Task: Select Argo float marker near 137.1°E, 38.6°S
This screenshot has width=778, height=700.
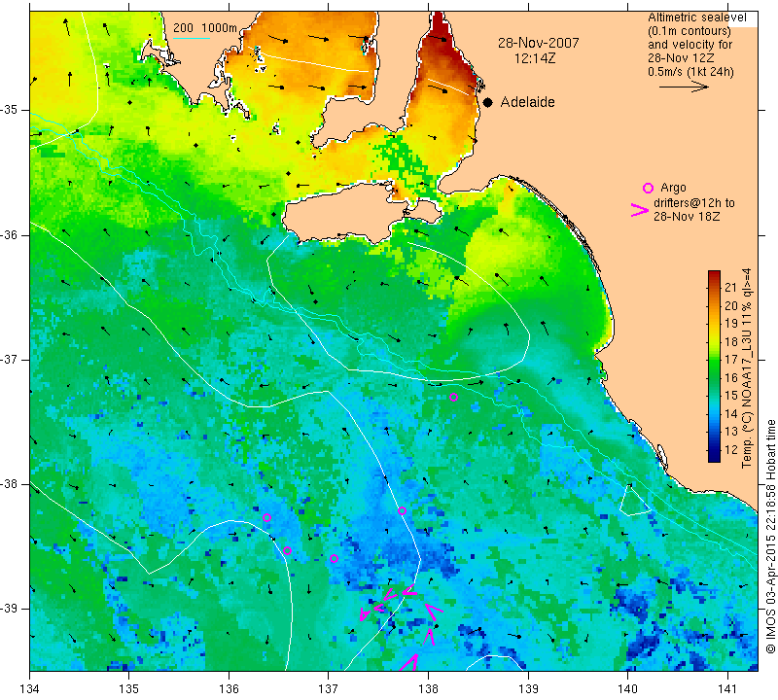Action: pos(334,559)
